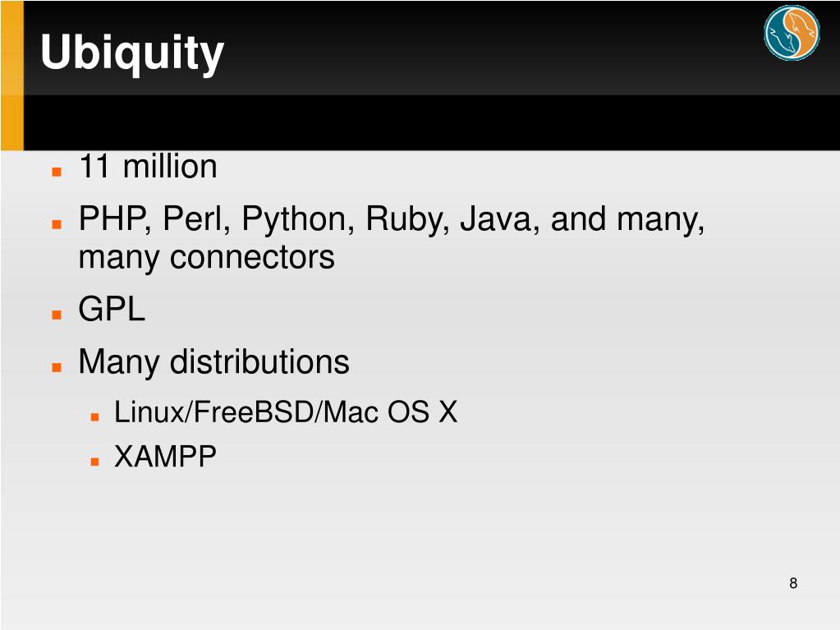Select the 11 million text
Screen dimensions: 840x630
[148, 166]
